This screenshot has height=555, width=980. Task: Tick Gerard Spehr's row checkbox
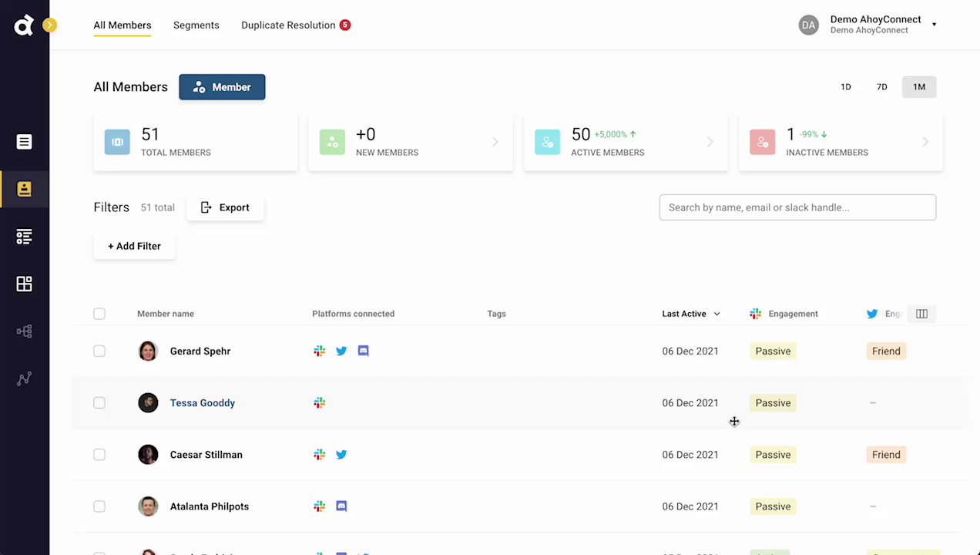99,351
